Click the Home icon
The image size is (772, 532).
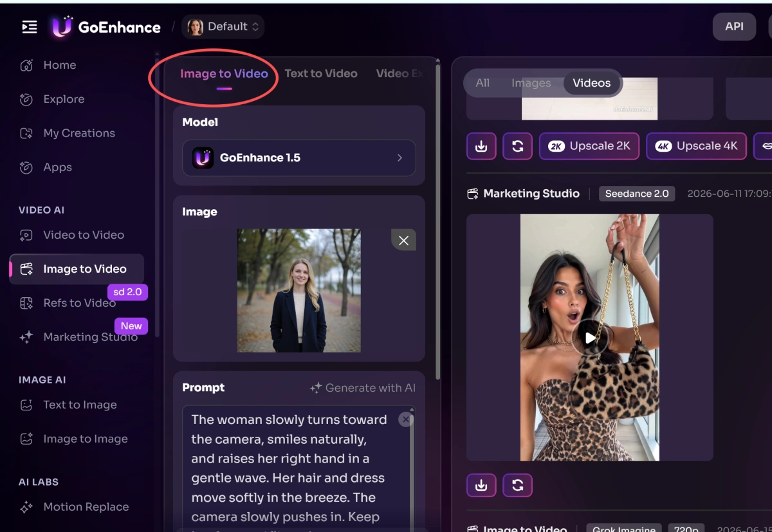26,65
